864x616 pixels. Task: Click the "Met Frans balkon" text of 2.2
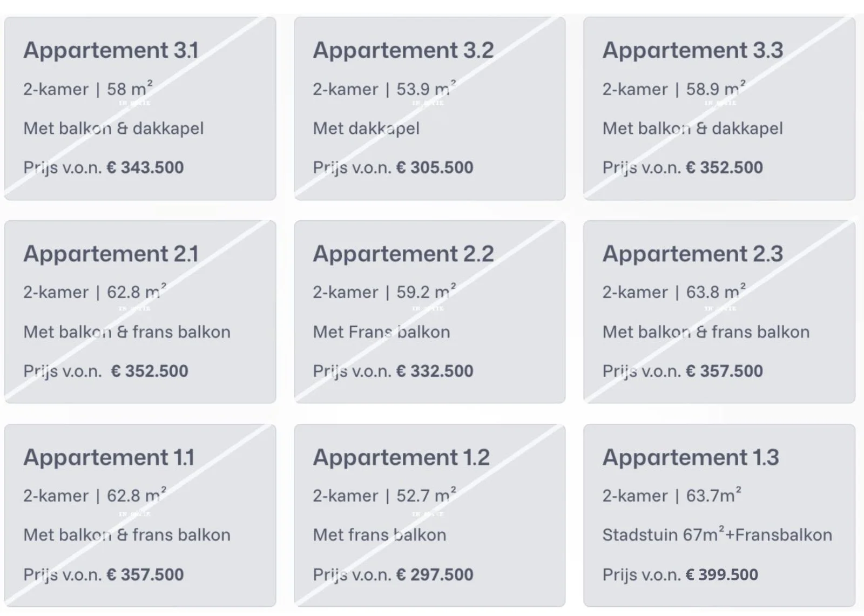381,331
